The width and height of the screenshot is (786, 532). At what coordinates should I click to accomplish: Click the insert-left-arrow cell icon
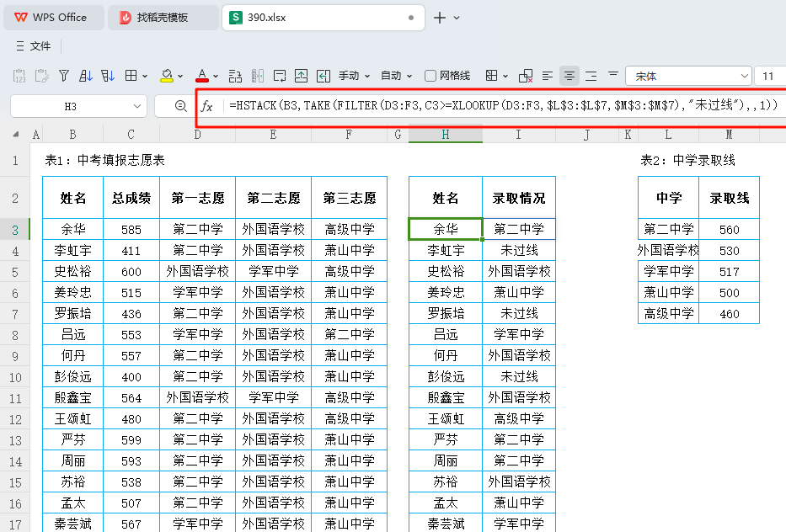point(323,76)
